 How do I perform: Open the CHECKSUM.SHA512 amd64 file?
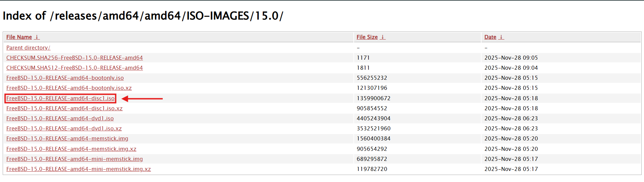tap(75, 68)
